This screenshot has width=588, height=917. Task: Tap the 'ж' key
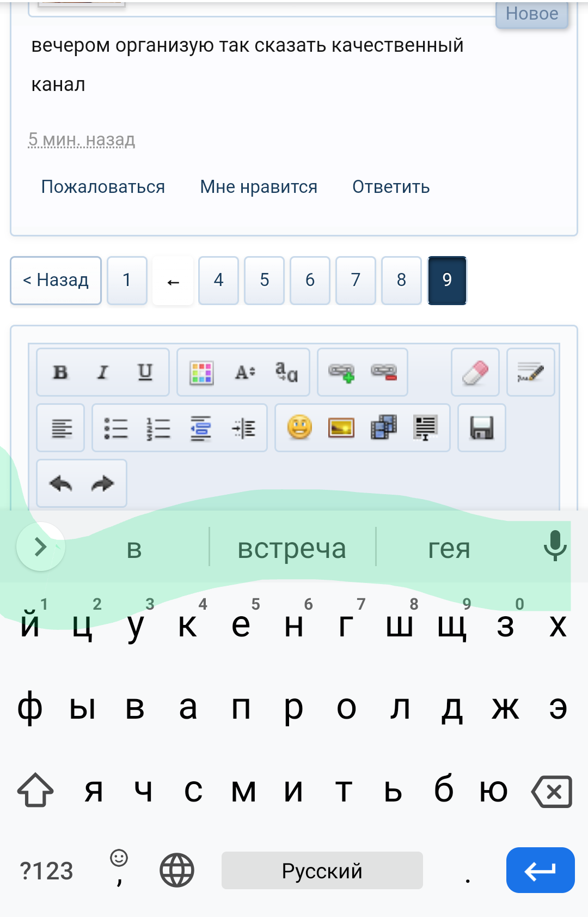[x=505, y=707]
